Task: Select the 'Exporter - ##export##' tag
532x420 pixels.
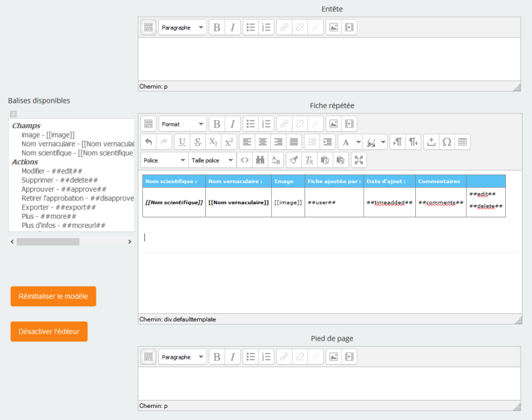Action: [58, 207]
